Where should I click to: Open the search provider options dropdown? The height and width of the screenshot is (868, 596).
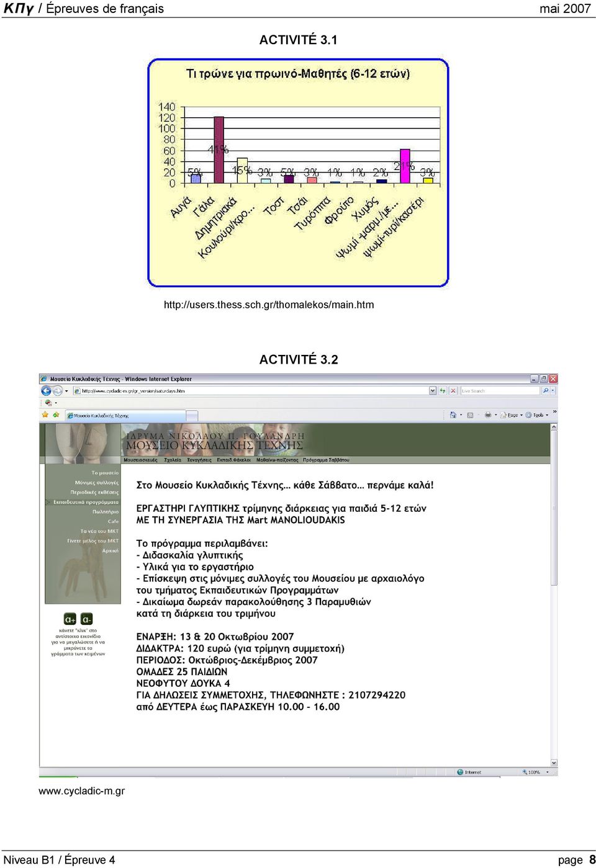coord(553,391)
